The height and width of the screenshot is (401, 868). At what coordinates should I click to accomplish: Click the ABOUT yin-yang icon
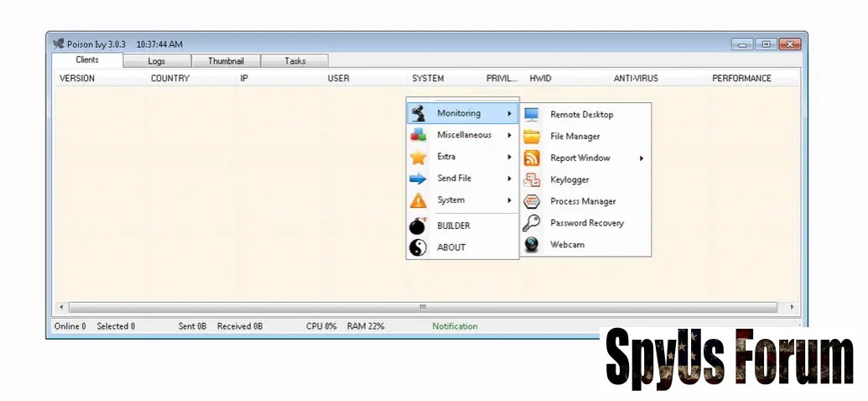coord(418,247)
